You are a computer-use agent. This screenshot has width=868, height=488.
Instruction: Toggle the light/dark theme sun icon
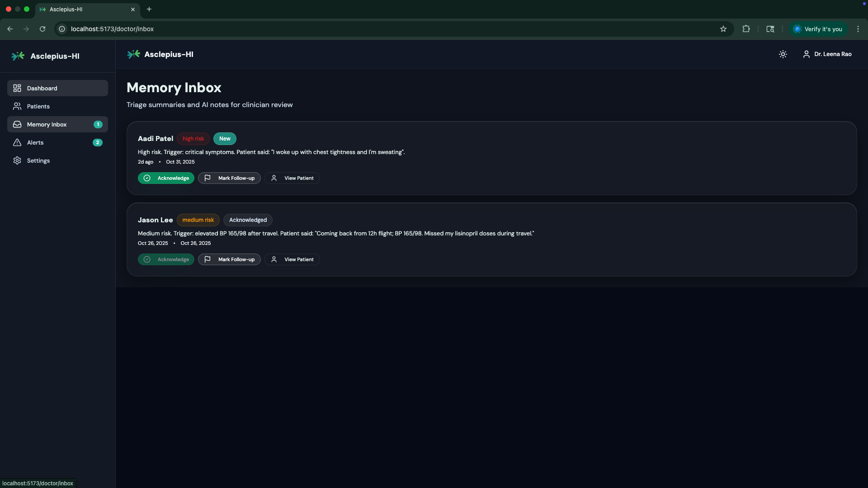tap(783, 54)
